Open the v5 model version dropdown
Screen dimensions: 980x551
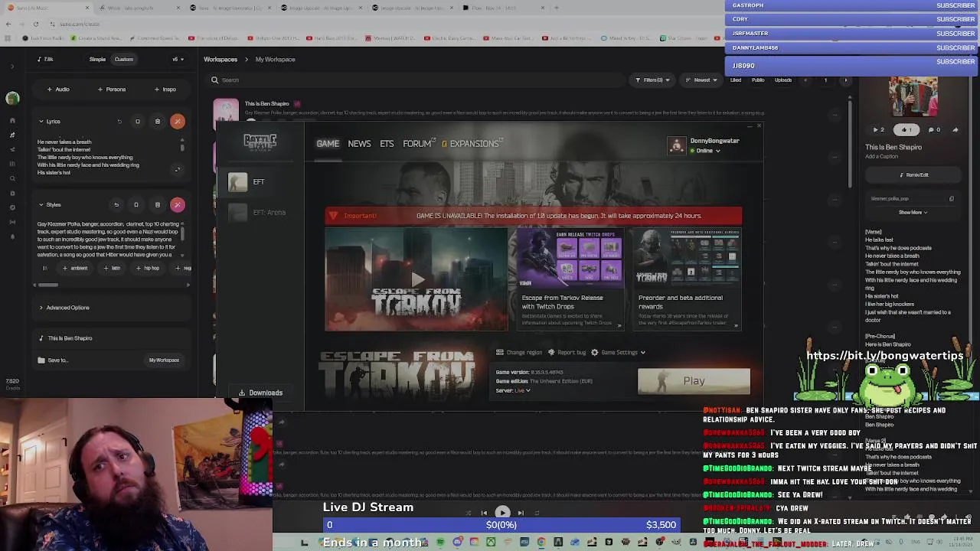coord(178,60)
